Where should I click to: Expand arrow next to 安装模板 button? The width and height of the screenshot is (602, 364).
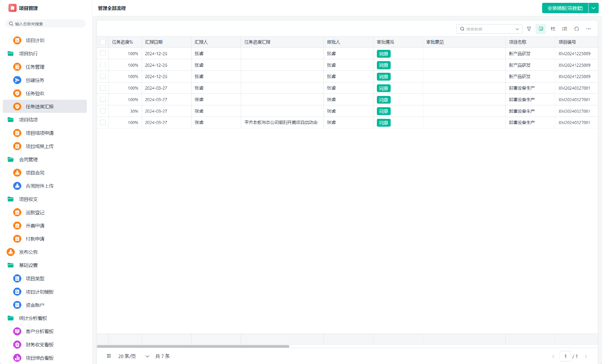pos(594,8)
